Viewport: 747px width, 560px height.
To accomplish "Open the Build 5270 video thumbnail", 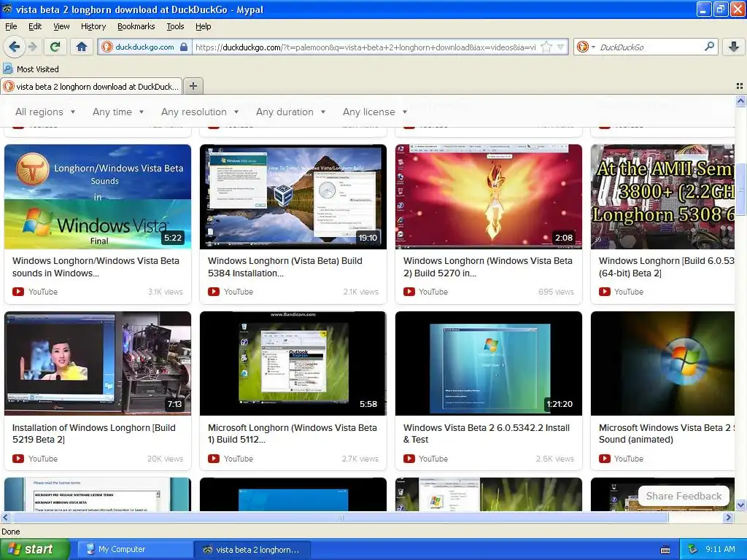I will [488, 197].
